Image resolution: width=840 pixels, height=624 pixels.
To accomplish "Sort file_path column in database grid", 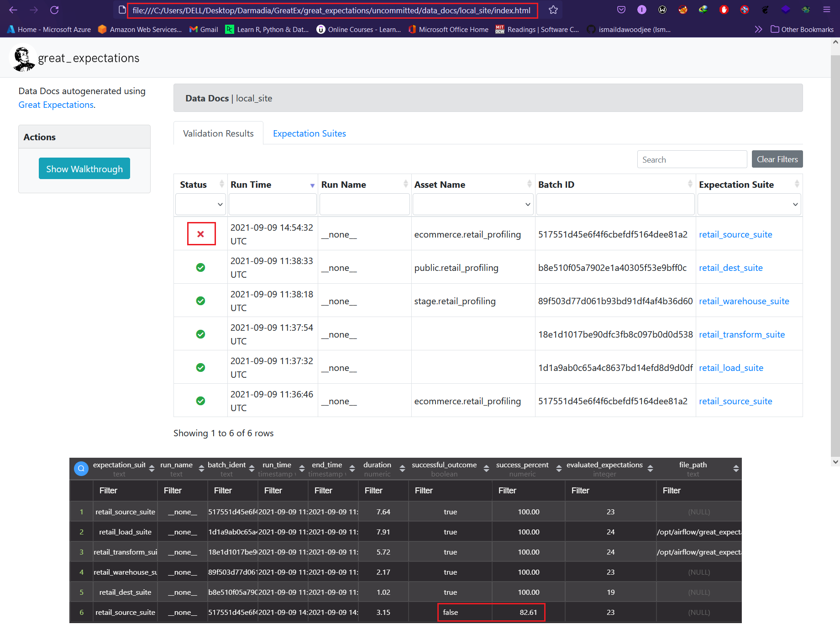I will [x=736, y=469].
